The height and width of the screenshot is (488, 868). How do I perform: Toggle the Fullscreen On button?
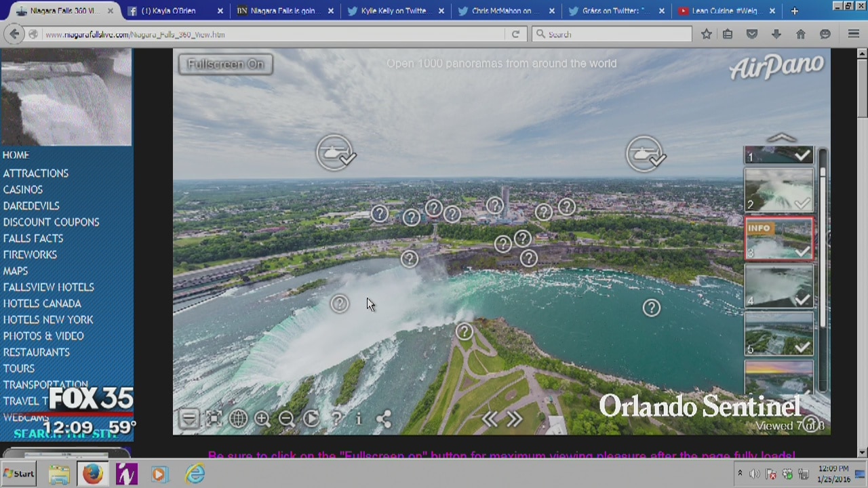click(x=225, y=64)
